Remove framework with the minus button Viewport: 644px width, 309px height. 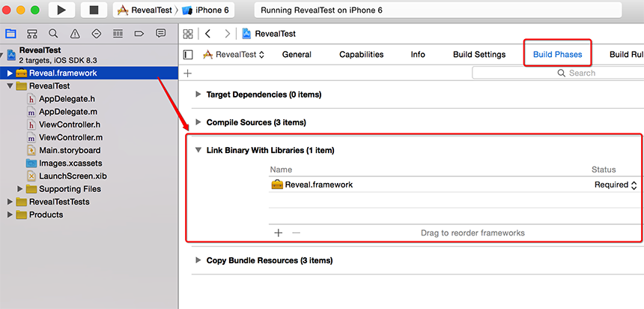tap(296, 233)
